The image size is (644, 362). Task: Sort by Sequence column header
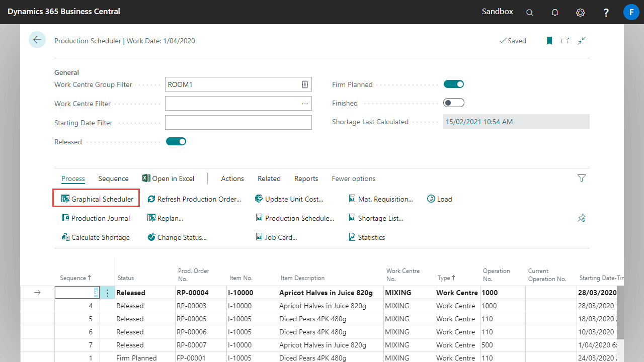coord(75,278)
